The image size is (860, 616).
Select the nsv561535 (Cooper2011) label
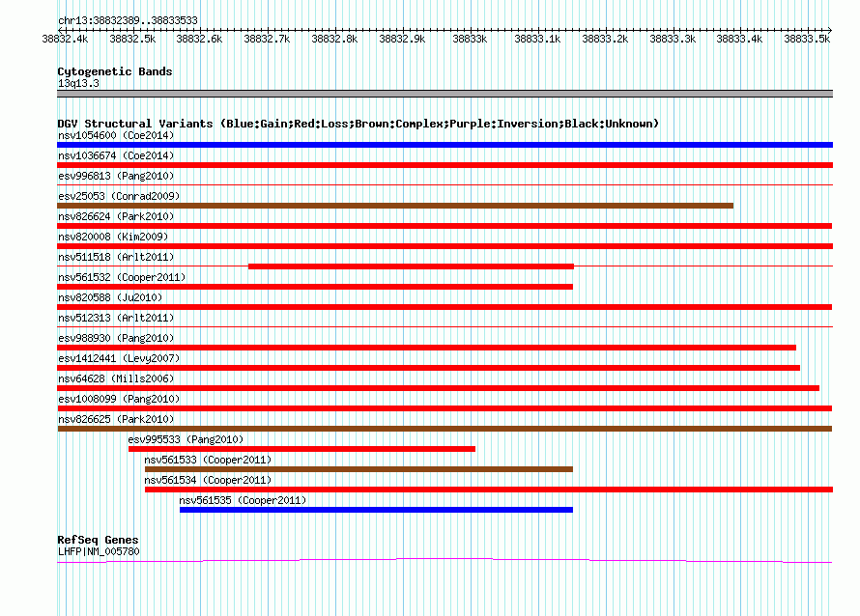(x=243, y=500)
